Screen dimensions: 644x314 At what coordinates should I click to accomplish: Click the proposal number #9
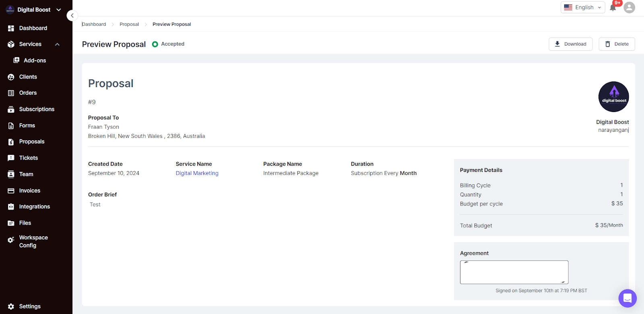click(x=92, y=102)
